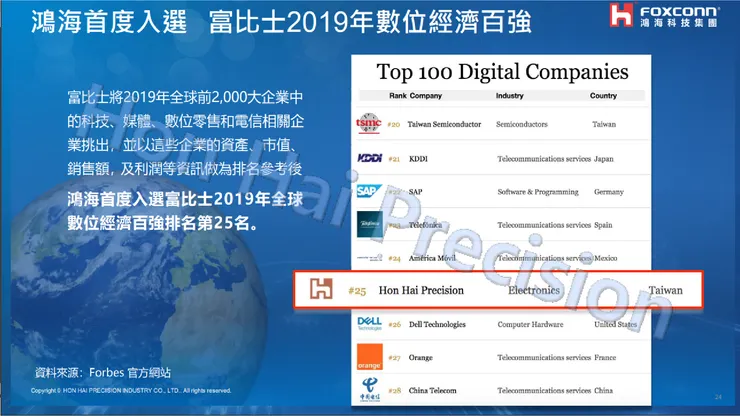The height and width of the screenshot is (416, 740).
Task: Click 'Taiwan' in the TSMC row
Action: coord(604,124)
